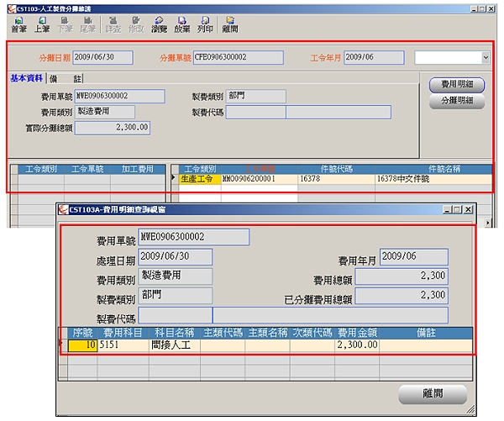Click 費用單號 field in CST103A dialog
Screen dimensions: 504x421
tap(194, 237)
